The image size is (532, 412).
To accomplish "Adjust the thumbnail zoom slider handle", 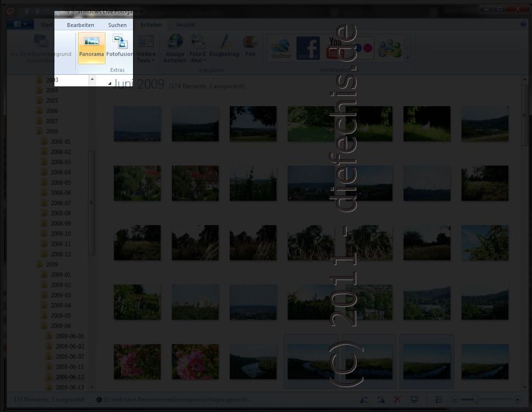I will [476, 400].
